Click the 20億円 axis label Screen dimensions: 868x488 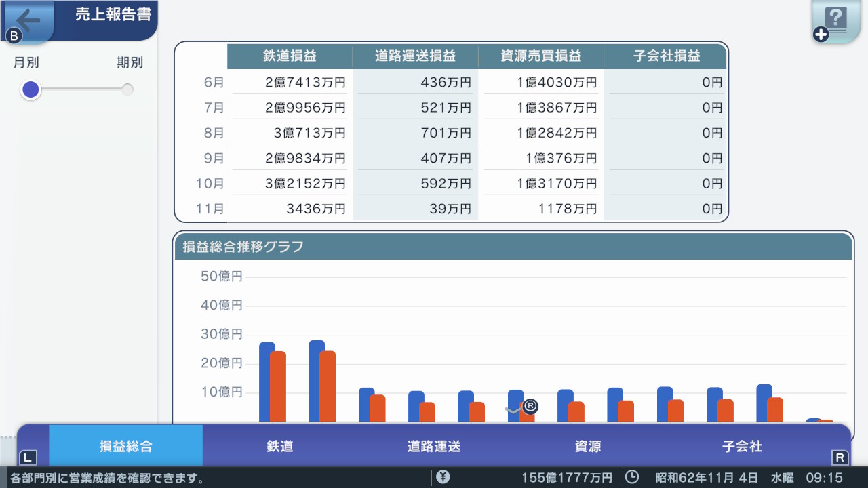pos(222,363)
